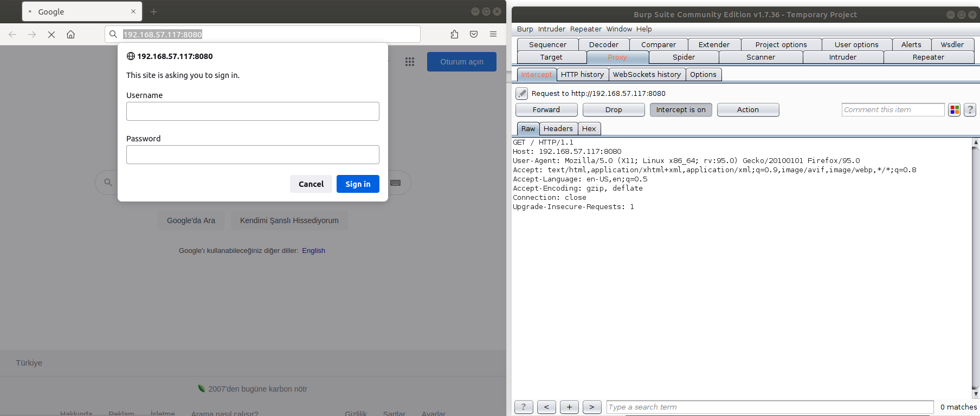
Task: Forward the intercepted request
Action: pyautogui.click(x=546, y=109)
